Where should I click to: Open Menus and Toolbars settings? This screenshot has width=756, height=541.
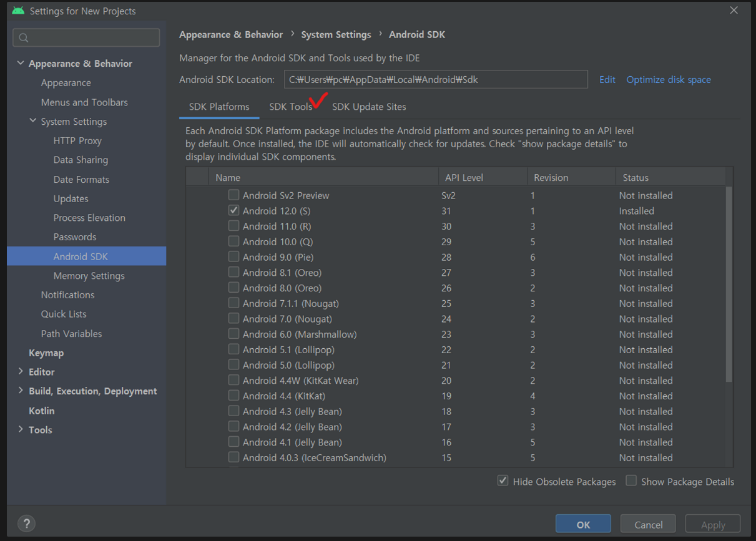(x=84, y=102)
